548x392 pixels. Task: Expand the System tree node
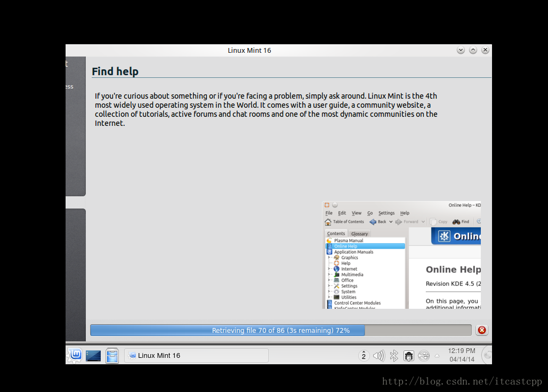tap(329, 292)
